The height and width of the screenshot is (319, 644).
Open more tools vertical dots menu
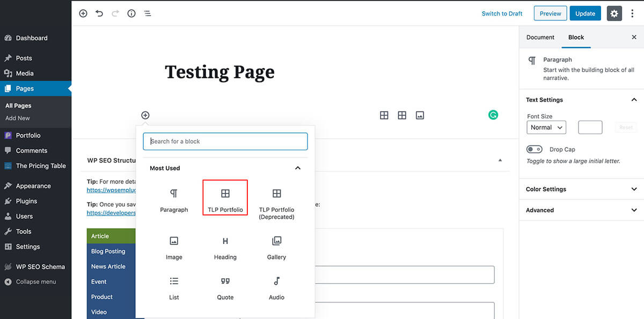coord(632,13)
